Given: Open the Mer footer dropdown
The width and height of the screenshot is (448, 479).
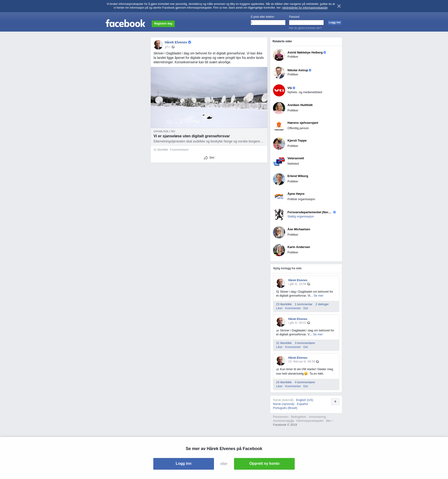Looking at the screenshot, I should [x=329, y=421].
